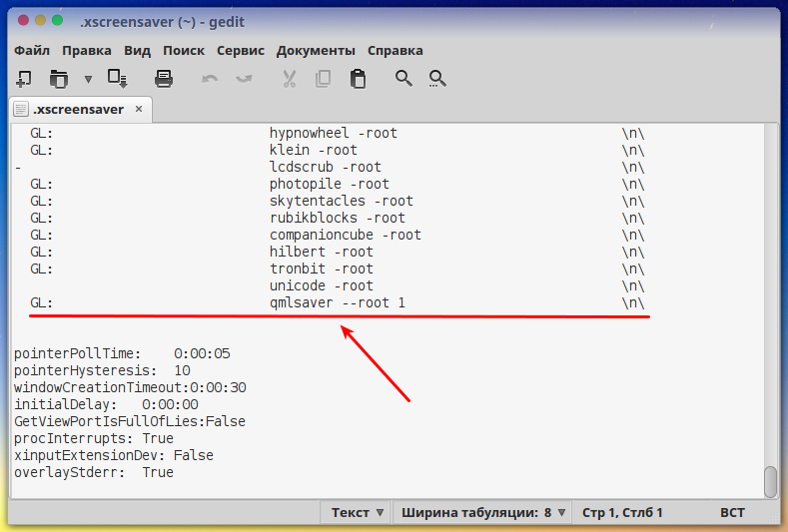Open find and replace icon
Viewport: 788px width, 532px height.
[x=437, y=79]
